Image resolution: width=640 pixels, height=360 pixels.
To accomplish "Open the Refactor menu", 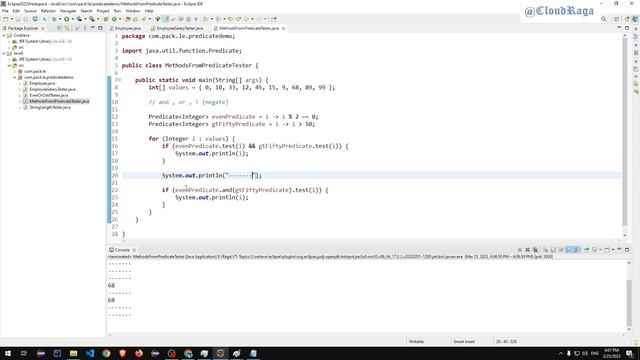I will pyautogui.click(x=48, y=11).
